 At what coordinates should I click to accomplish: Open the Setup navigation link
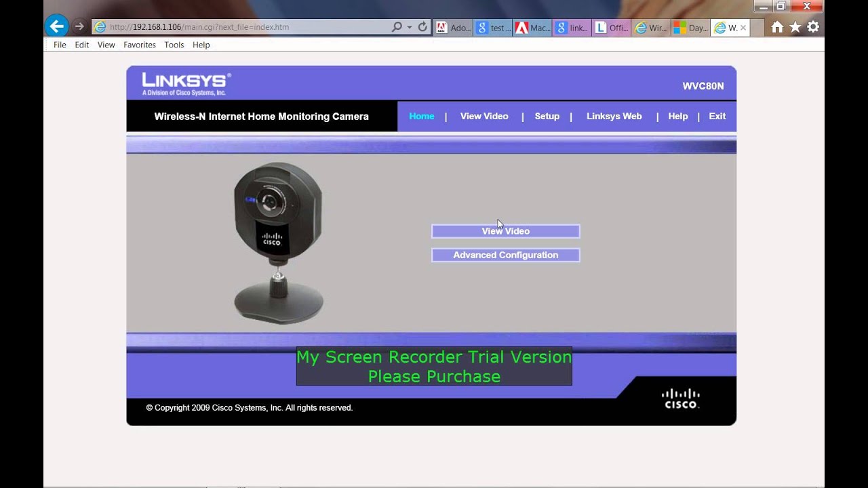coord(547,116)
